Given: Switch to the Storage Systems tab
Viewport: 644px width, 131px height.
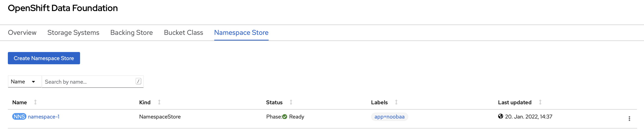Looking at the screenshot, I should (73, 33).
